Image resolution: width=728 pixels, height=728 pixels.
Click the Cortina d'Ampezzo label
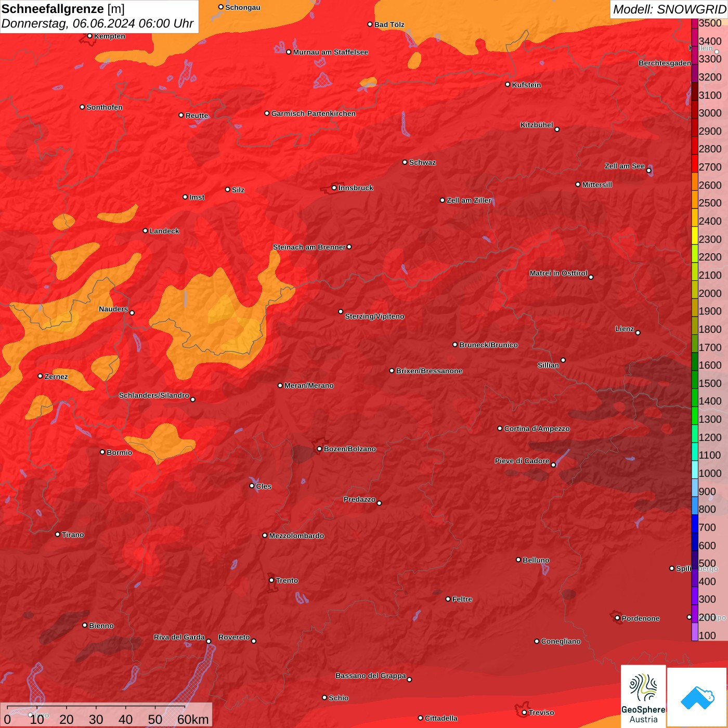pyautogui.click(x=537, y=428)
